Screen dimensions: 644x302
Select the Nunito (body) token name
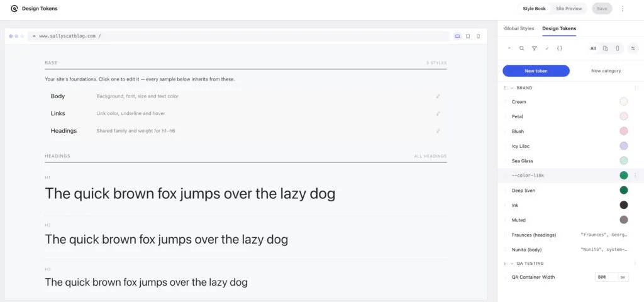click(526, 250)
